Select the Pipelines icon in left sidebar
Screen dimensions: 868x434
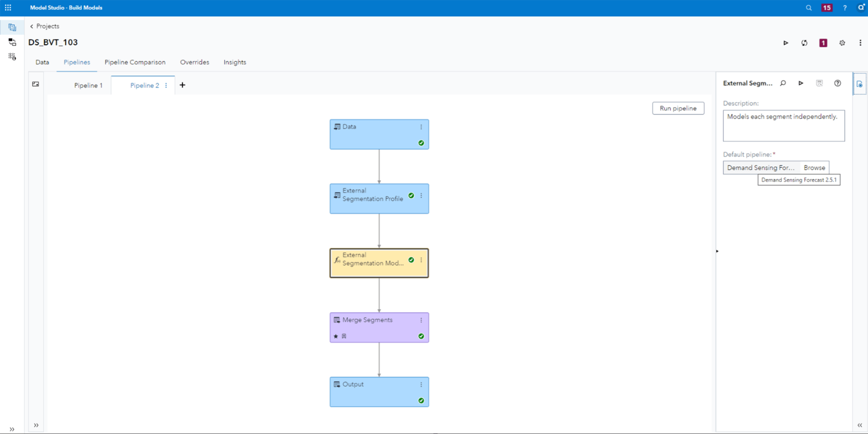(x=12, y=27)
